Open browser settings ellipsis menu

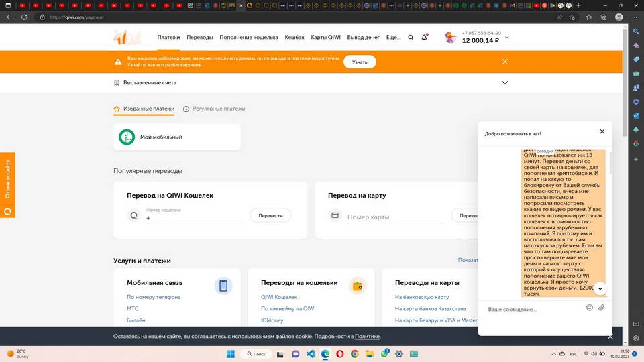click(635, 17)
